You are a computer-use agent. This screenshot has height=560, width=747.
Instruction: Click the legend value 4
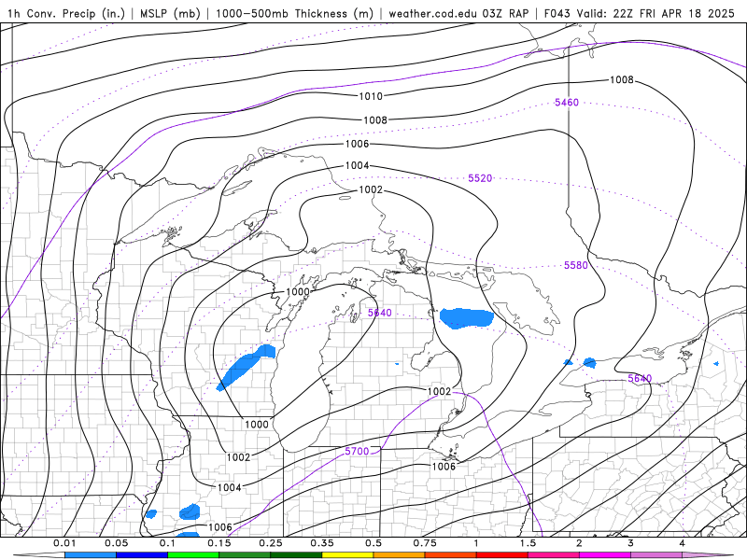pyautogui.click(x=682, y=543)
